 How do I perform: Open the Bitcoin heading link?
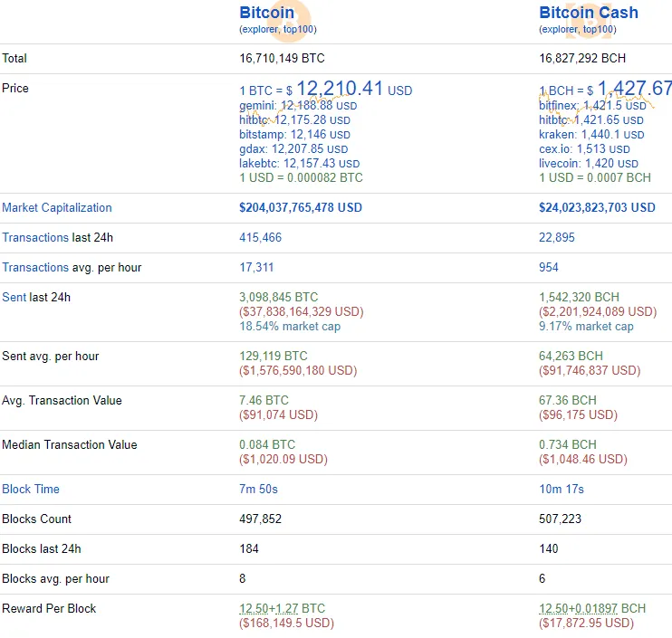[x=266, y=13]
